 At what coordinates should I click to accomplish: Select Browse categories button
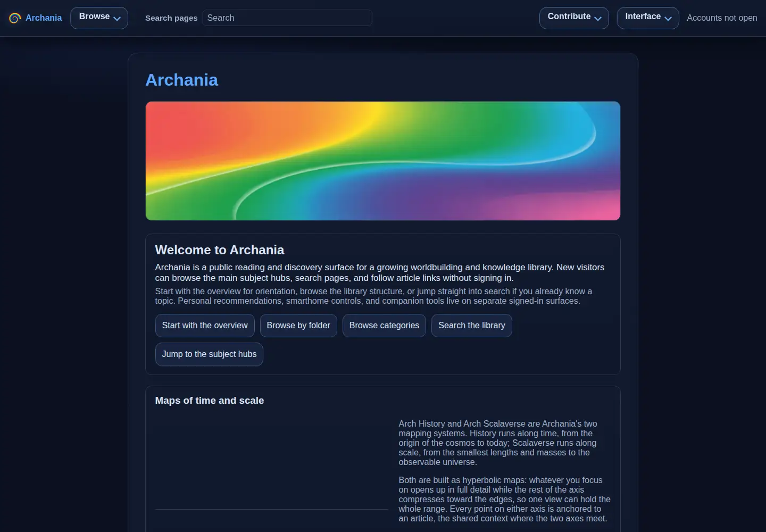coord(384,326)
